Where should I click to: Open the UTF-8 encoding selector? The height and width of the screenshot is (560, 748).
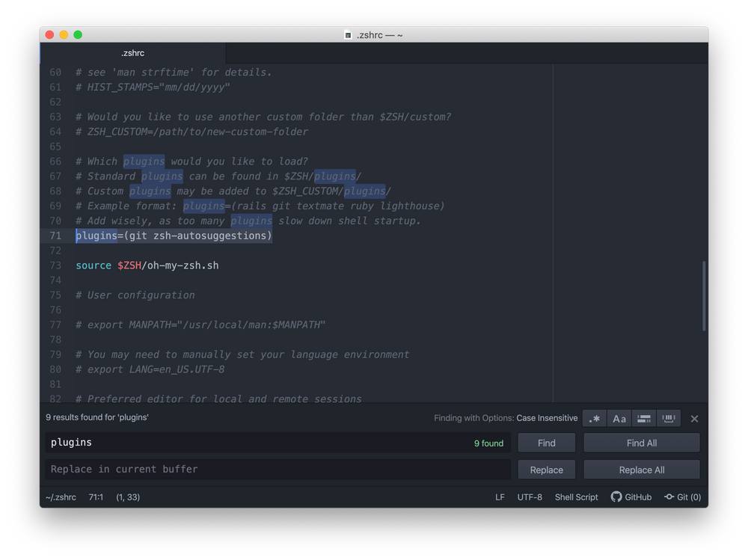click(530, 496)
